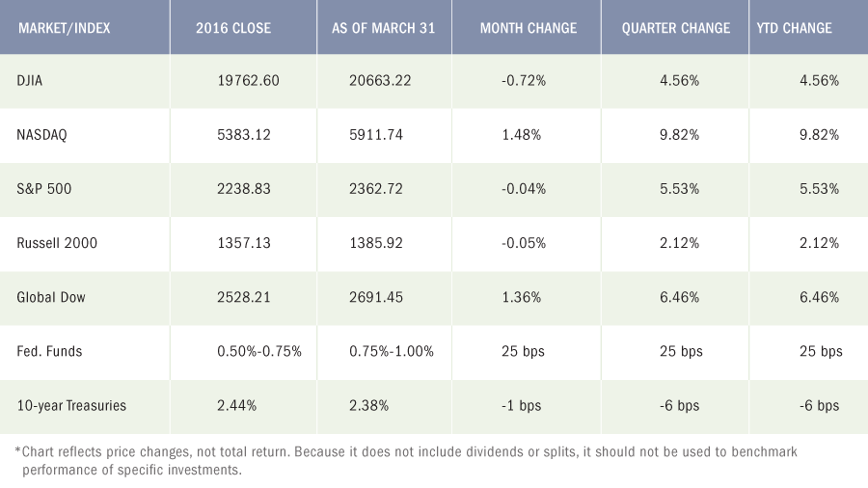
Task: Select Global Dow quarter change 6.46%
Action: [x=679, y=297]
